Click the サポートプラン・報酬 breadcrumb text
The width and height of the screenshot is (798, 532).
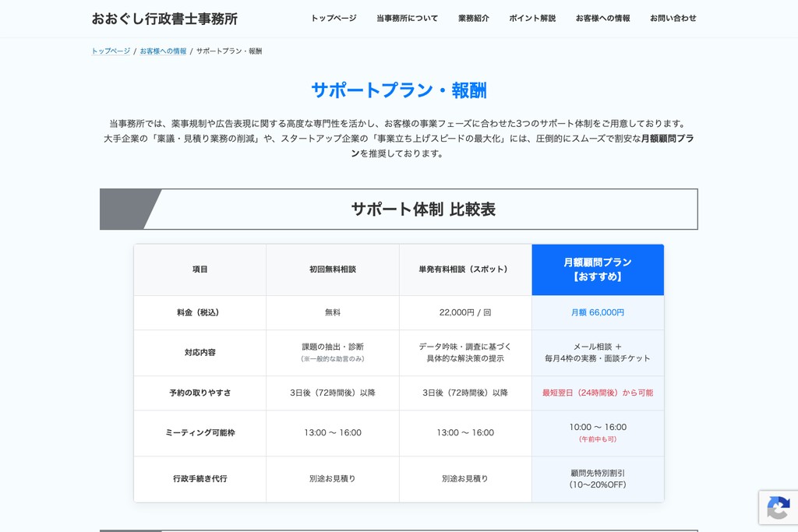tap(229, 51)
